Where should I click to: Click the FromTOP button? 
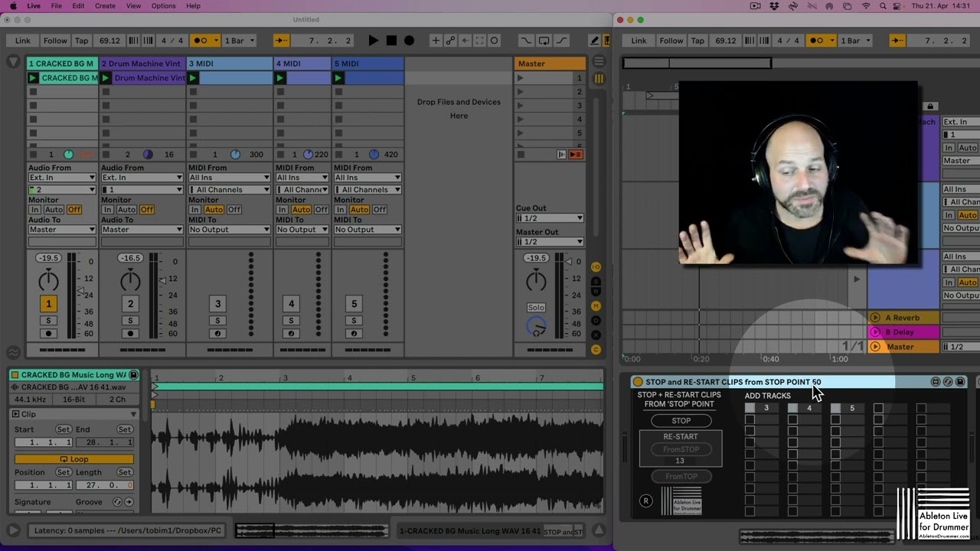681,476
